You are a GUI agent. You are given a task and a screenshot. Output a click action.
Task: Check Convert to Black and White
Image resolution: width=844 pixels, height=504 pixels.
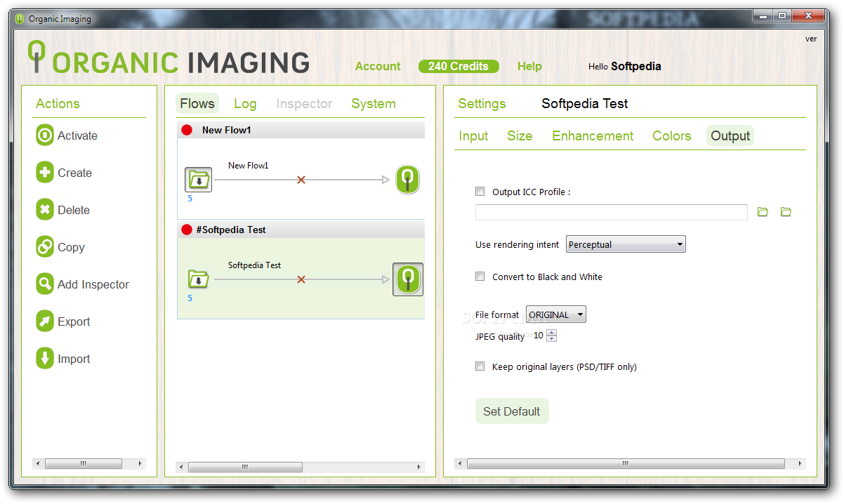pos(480,277)
